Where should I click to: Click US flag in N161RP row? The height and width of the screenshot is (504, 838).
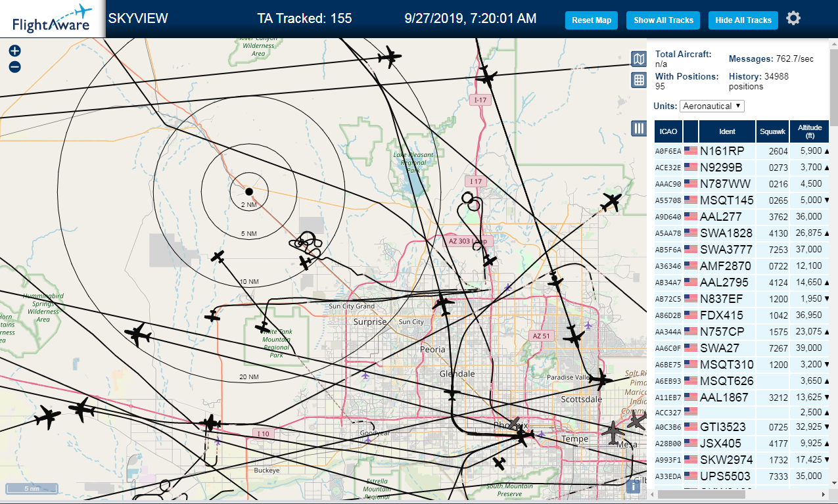pos(691,150)
